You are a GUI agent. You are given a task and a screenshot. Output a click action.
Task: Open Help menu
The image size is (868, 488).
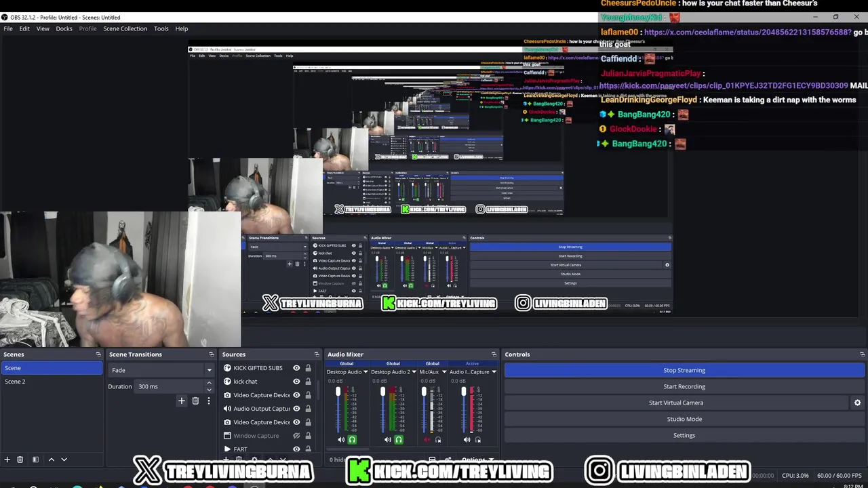click(x=182, y=28)
